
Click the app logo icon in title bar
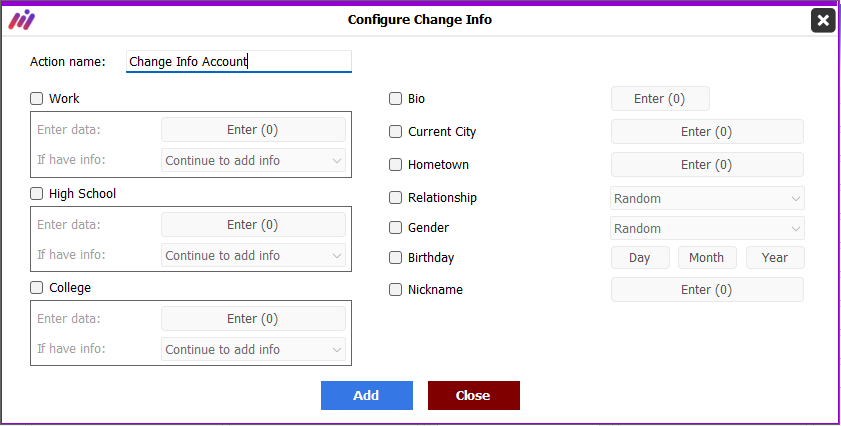pos(21,20)
